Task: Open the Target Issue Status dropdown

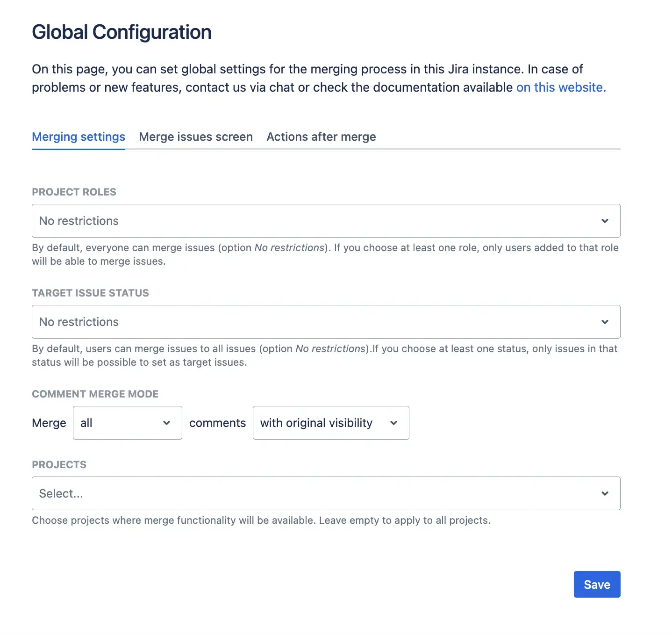Action: 326,322
